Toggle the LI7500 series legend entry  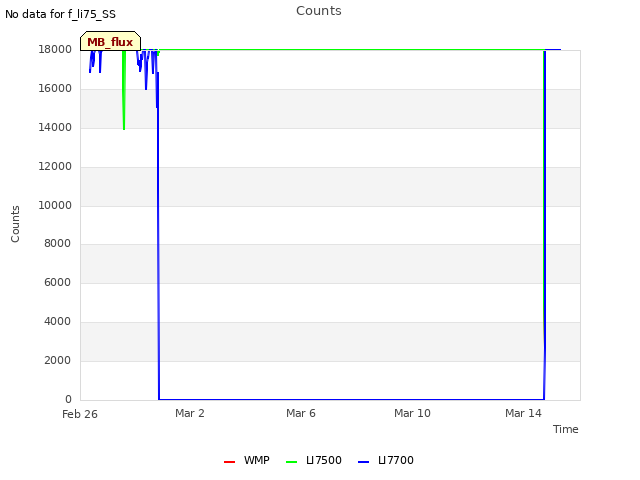(x=313, y=460)
